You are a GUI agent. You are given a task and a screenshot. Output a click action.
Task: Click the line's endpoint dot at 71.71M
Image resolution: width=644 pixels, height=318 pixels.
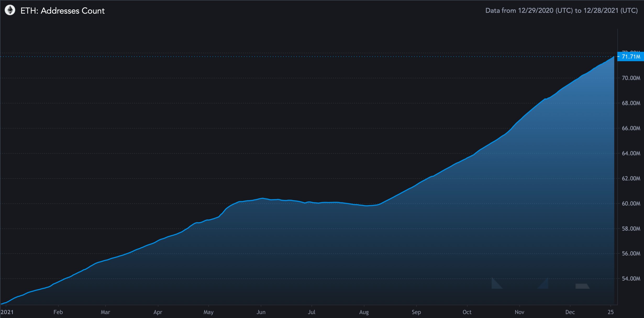pos(614,57)
